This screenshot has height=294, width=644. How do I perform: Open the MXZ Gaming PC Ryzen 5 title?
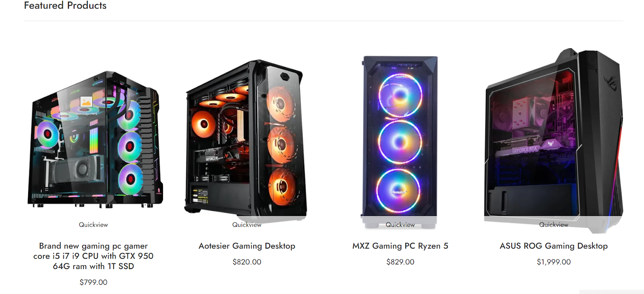pos(400,246)
